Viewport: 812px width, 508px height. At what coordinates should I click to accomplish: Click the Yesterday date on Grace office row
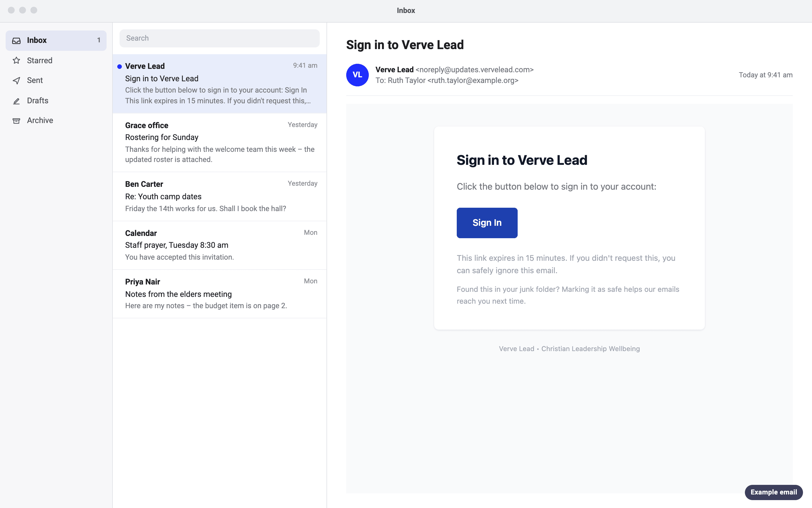[302, 125]
